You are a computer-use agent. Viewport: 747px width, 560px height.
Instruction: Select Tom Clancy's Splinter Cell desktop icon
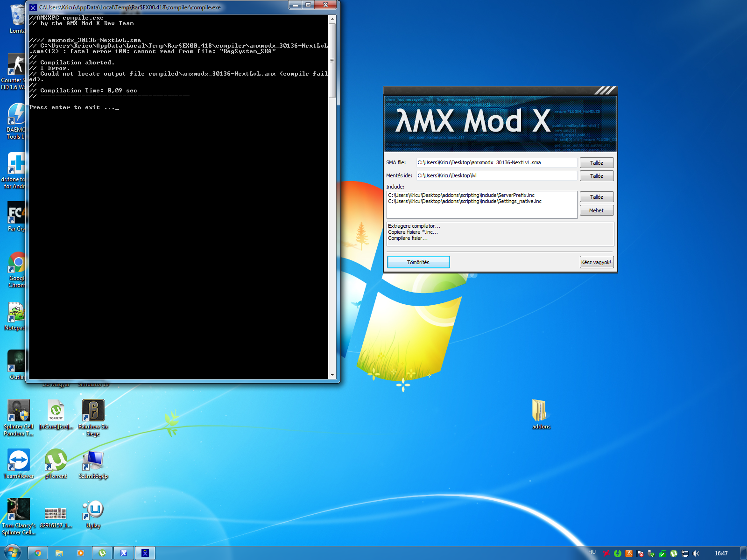click(x=19, y=517)
